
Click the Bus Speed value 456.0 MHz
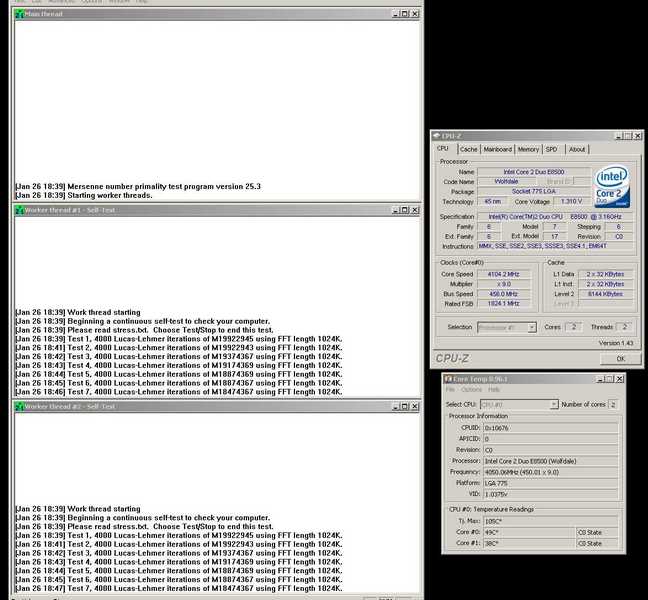[x=504, y=294]
